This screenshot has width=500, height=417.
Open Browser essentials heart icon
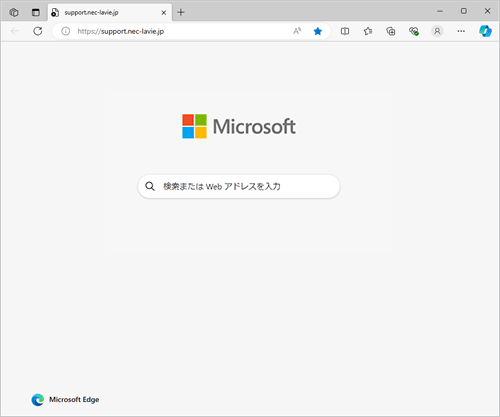tap(414, 31)
